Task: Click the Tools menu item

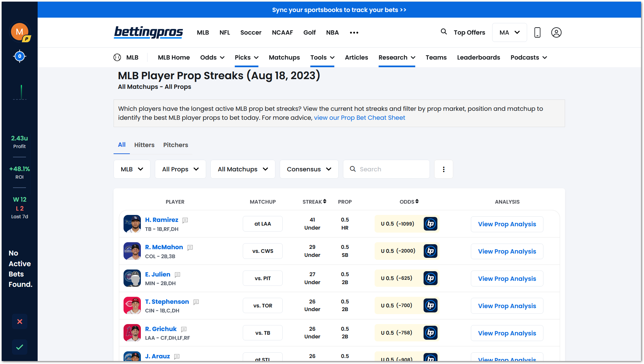Action: point(322,58)
